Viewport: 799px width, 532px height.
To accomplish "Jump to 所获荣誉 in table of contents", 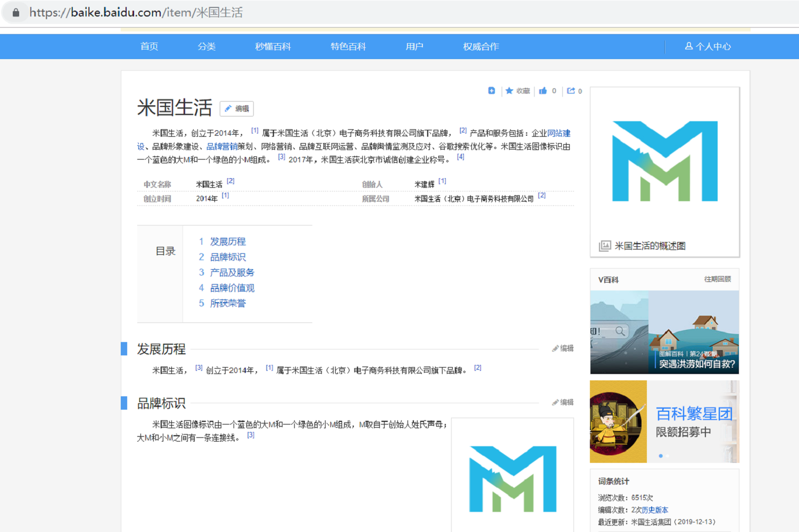I will pyautogui.click(x=228, y=303).
